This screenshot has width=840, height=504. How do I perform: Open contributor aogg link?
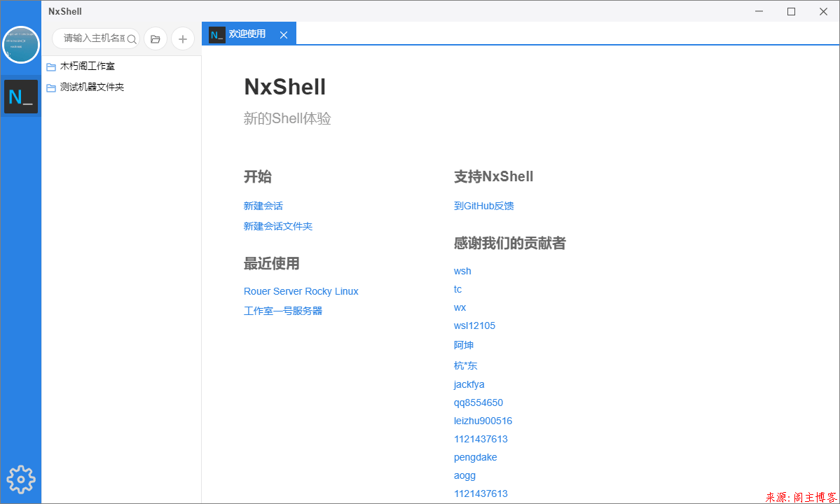click(x=464, y=475)
